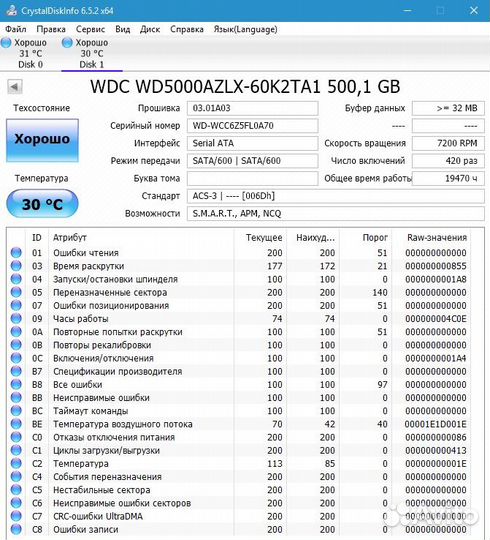490x540 pixels.
Task: Open the Вид menu
Action: click(123, 29)
